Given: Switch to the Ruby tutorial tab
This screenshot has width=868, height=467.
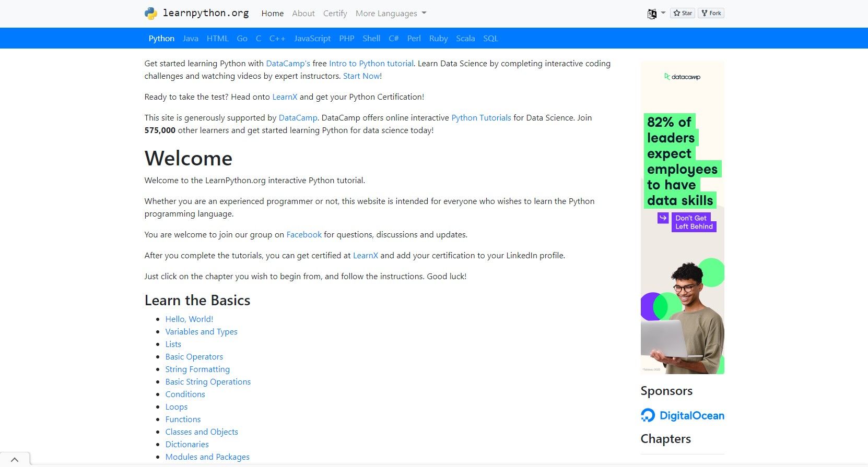Looking at the screenshot, I should click(439, 39).
